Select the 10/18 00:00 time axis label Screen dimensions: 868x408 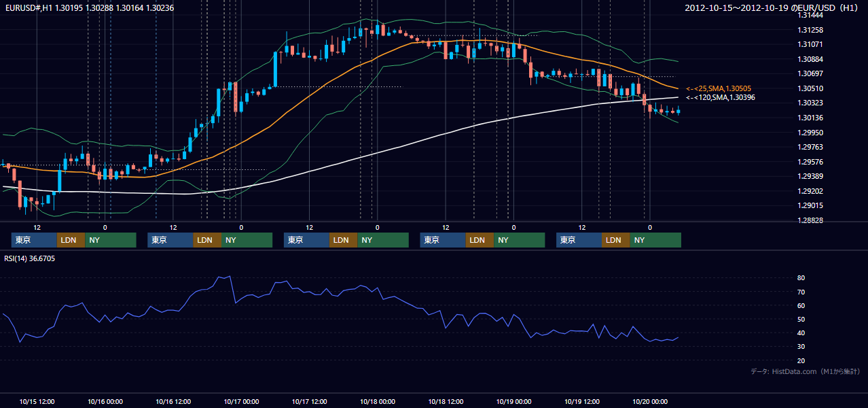tap(378, 401)
